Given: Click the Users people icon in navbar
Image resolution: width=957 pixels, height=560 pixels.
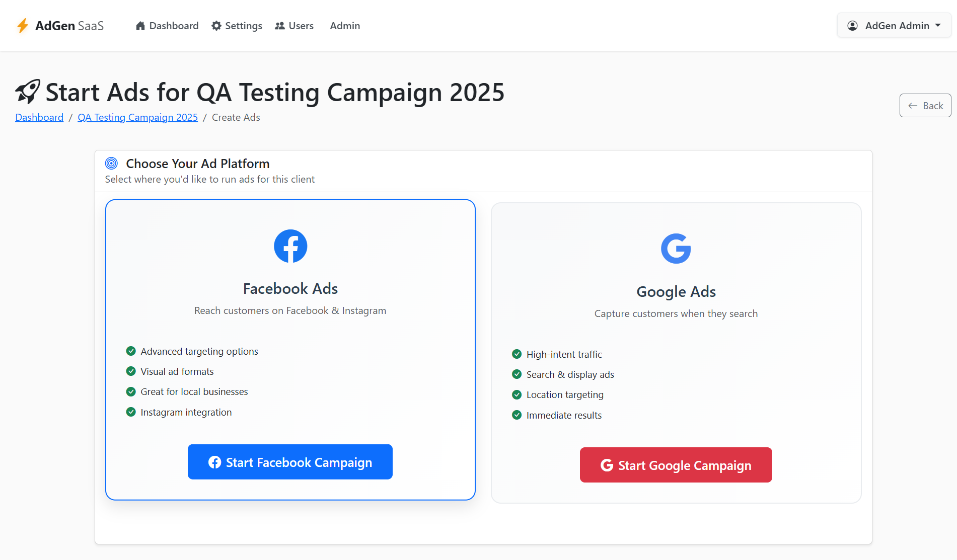Looking at the screenshot, I should (x=280, y=26).
